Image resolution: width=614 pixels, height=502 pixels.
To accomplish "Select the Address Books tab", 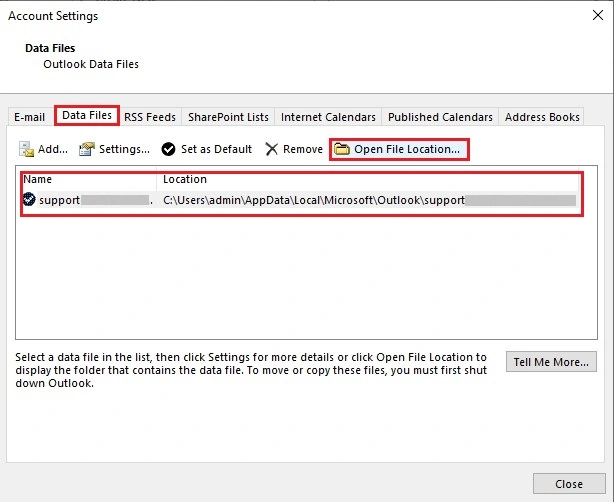I will click(542, 117).
